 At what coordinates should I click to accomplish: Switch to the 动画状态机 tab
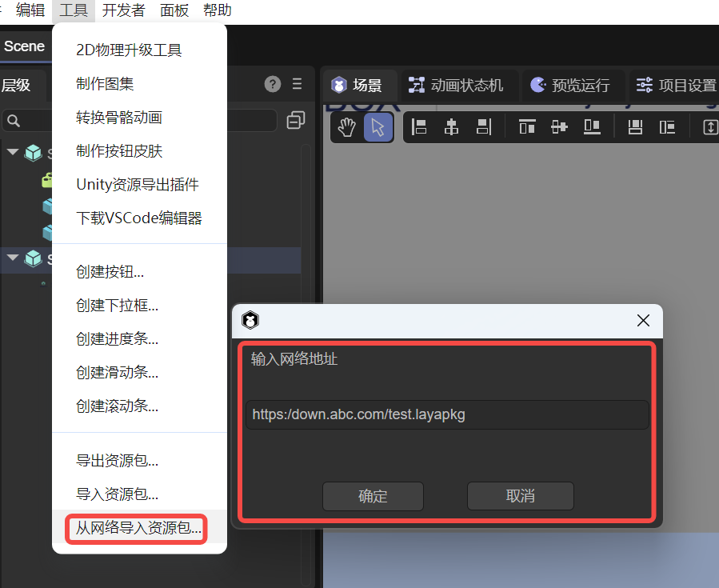tap(457, 85)
